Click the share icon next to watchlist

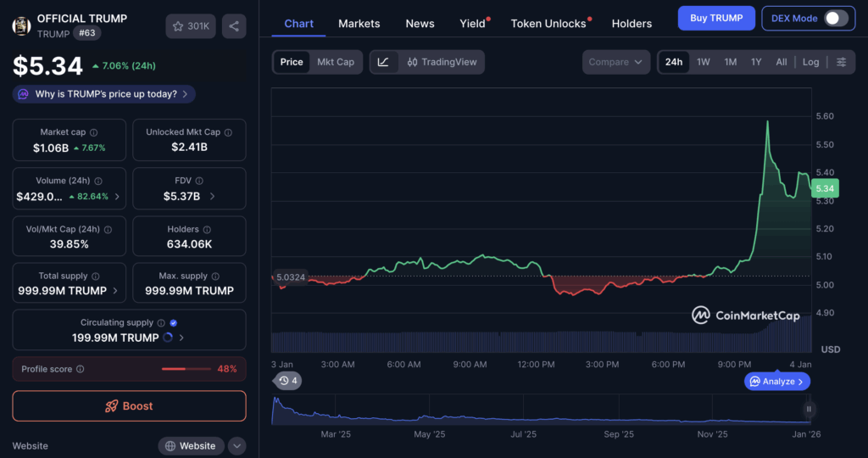[x=234, y=26]
